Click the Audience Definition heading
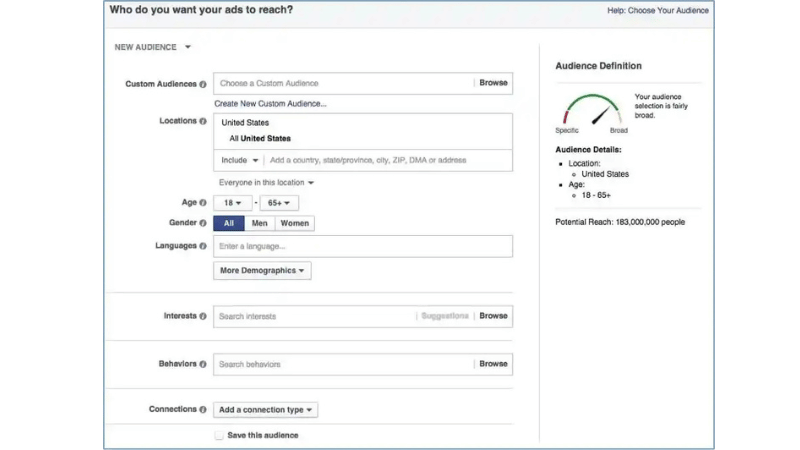Viewport: 800px width, 450px height. pyautogui.click(x=598, y=66)
